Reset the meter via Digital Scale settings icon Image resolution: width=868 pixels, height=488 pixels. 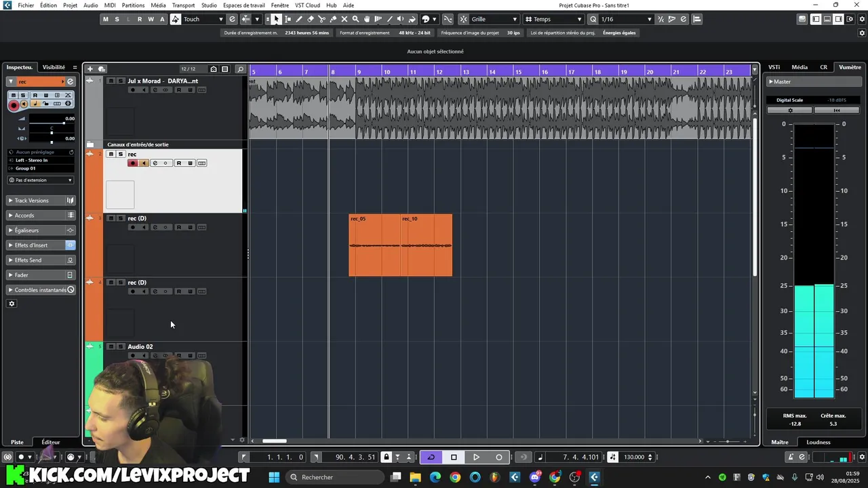[x=790, y=110]
